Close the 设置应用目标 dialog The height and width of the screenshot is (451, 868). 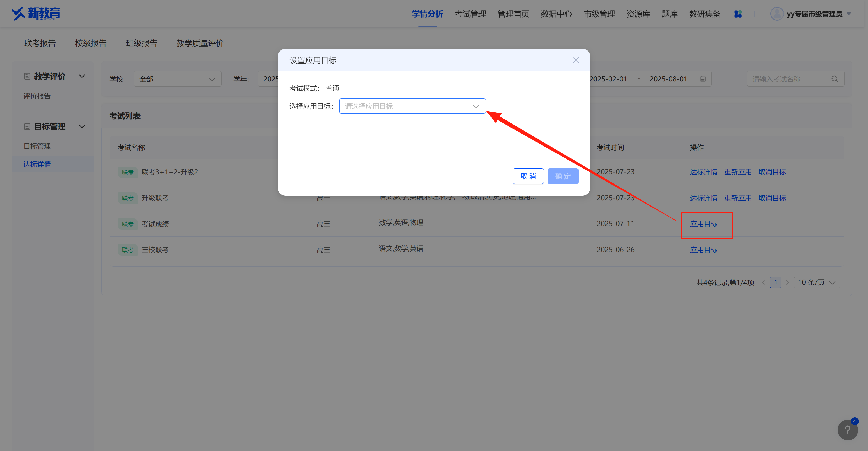pyautogui.click(x=576, y=60)
